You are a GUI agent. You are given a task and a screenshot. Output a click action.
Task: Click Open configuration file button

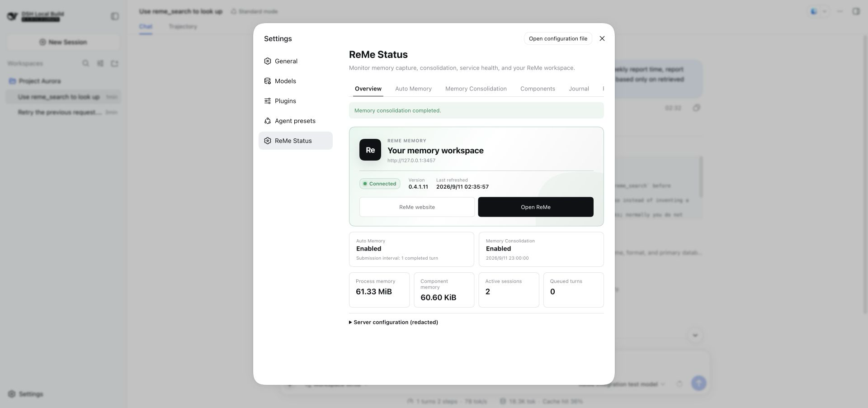coord(558,38)
